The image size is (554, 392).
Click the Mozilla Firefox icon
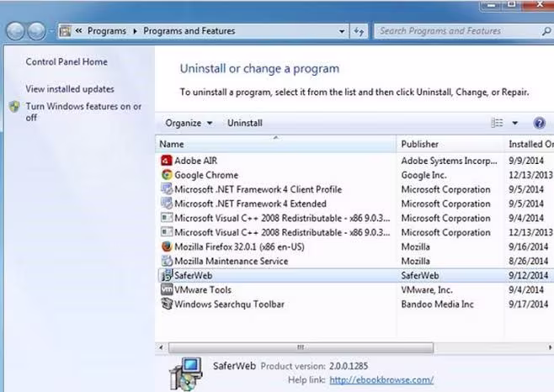click(167, 246)
